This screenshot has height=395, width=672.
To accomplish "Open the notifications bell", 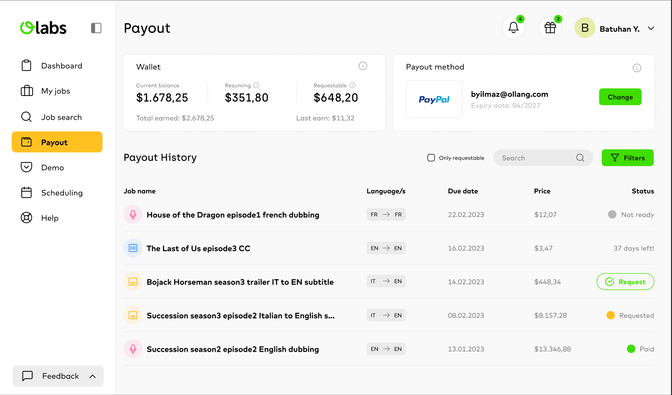I will [x=513, y=28].
